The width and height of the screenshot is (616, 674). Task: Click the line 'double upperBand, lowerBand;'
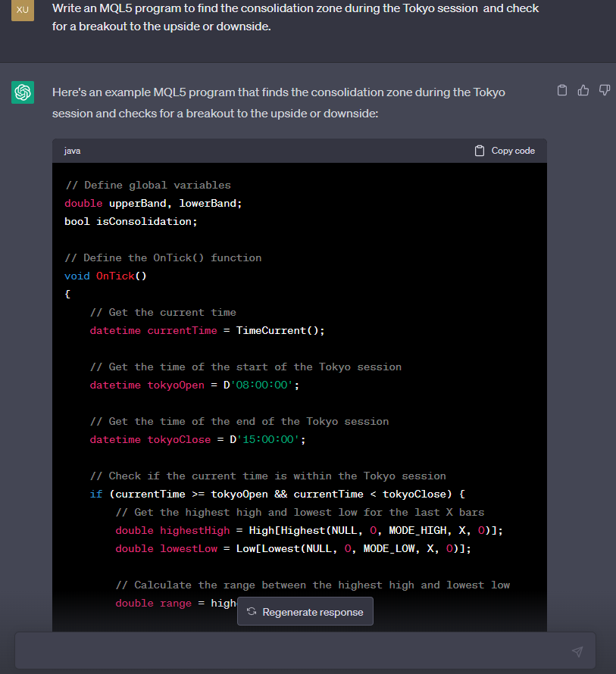[153, 203]
